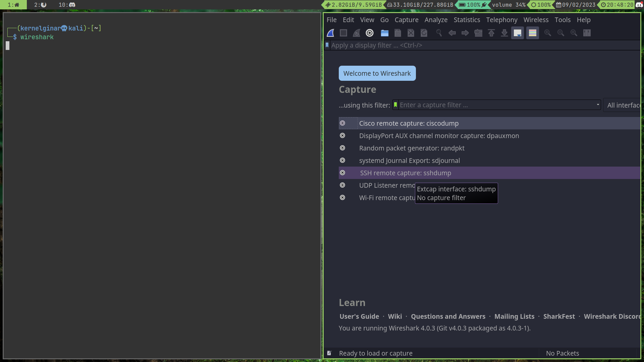Open the capture options gear icon
The width and height of the screenshot is (644, 362).
tap(370, 33)
